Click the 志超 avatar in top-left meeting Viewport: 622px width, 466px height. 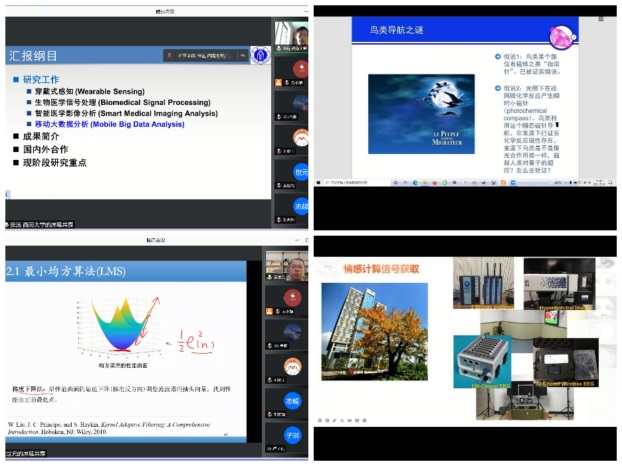point(301,206)
